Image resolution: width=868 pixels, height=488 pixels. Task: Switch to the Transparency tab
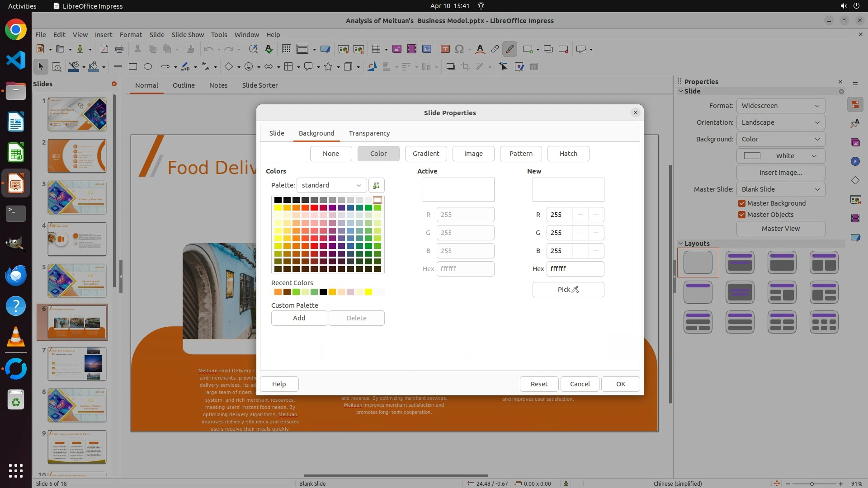(x=369, y=133)
